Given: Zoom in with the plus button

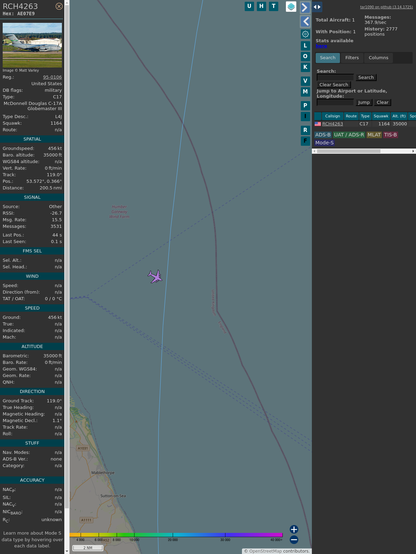Looking at the screenshot, I should click(294, 529).
